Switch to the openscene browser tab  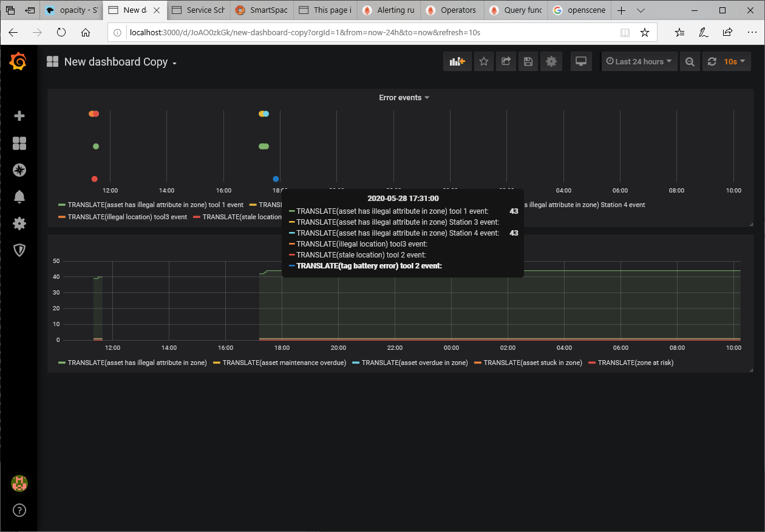pos(579,10)
